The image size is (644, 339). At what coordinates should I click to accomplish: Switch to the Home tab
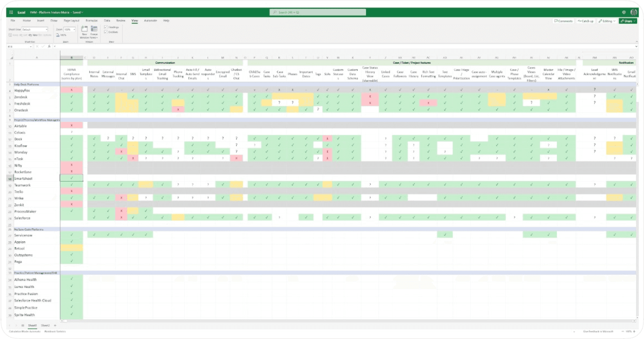pos(27,20)
